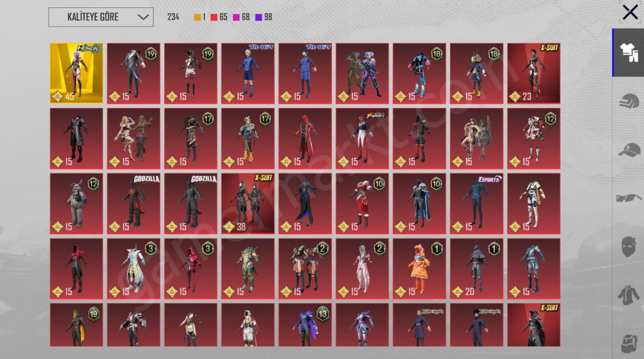Screen dimensions: 644x359
Task: Pick the Godzilla outfit with glowing red chest
Action: click(134, 203)
